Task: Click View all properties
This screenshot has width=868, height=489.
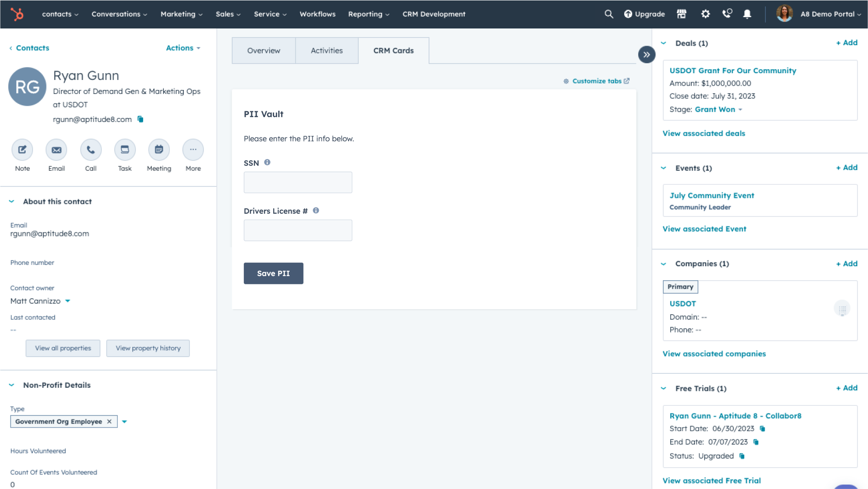Action: pyautogui.click(x=63, y=348)
